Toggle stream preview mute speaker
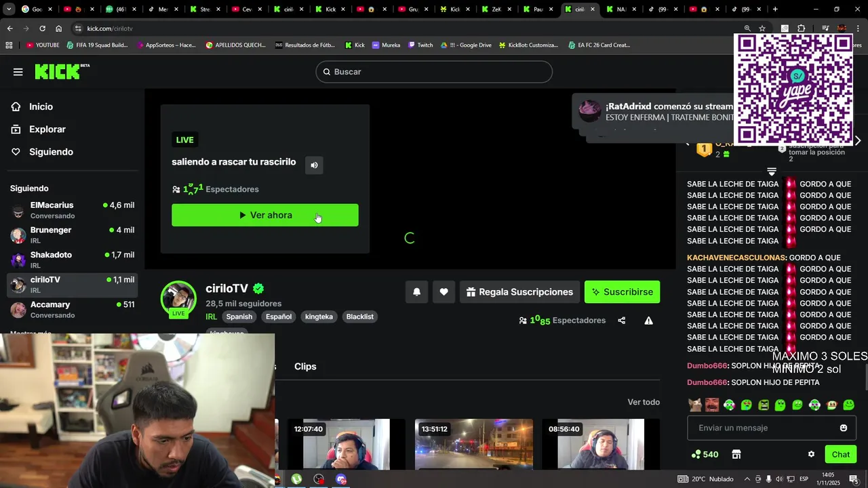868x488 pixels. coord(314,165)
